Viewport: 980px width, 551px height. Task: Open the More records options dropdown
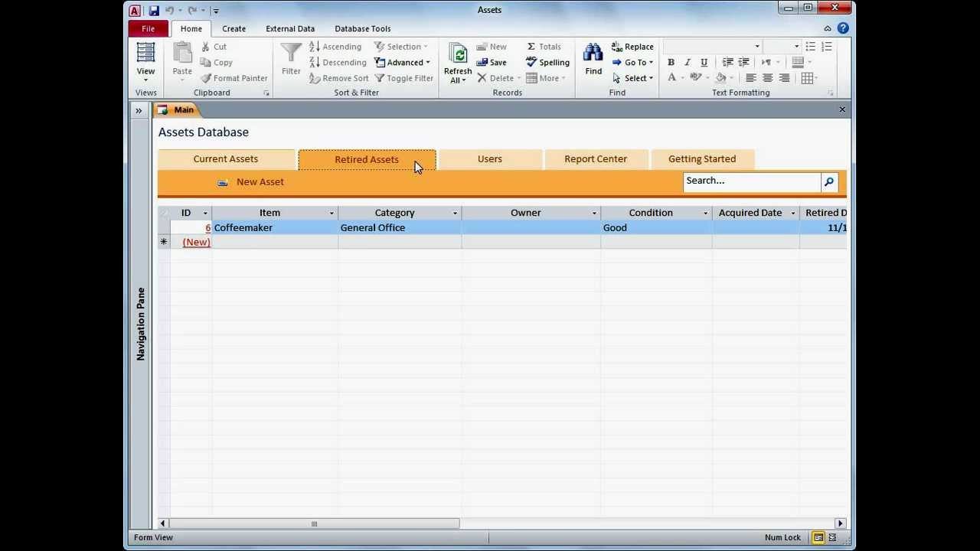546,78
